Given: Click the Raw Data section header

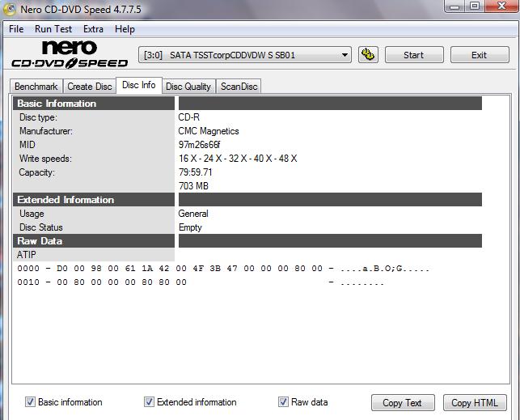Looking at the screenshot, I should 94,241.
